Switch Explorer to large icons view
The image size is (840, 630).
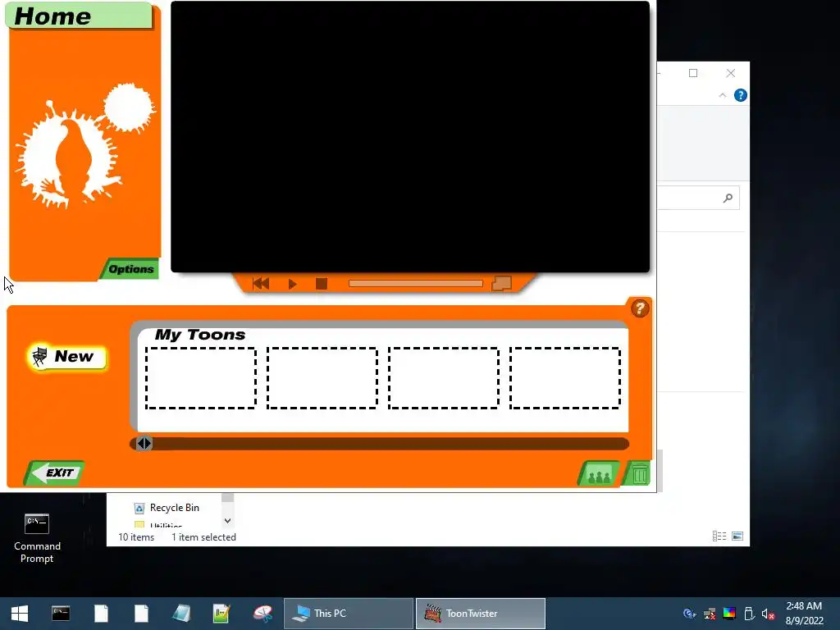737,536
